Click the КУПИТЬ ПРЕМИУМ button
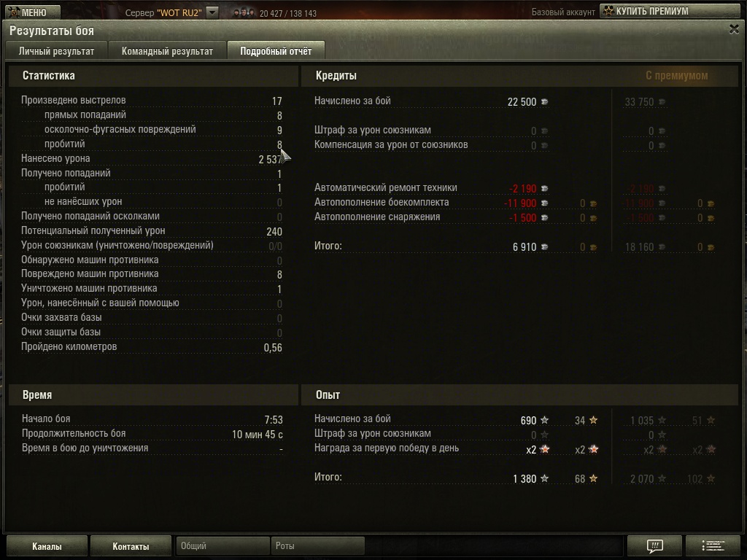Viewport: 747px width, 560px height. 670,12
